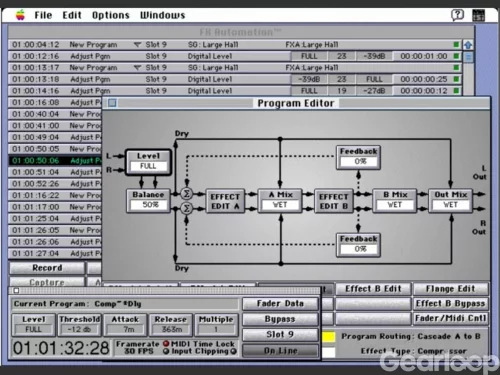Image resolution: width=500 pixels, height=375 pixels.
Task: Toggle green marker on 01:00:13:18 row
Action: [456, 79]
